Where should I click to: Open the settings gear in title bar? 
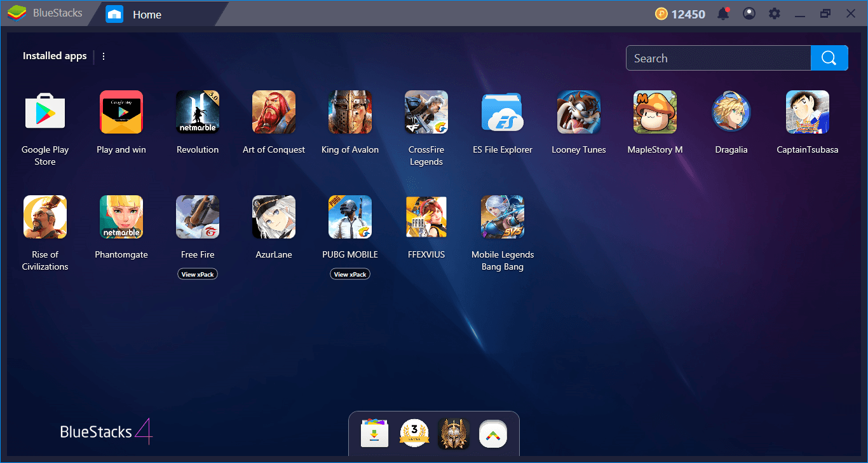coord(774,13)
